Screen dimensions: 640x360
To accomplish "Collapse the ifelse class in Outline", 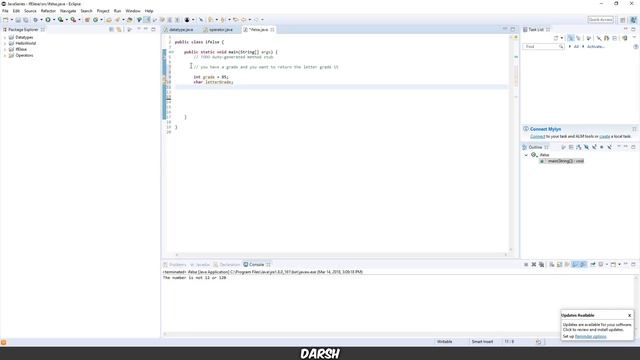I will point(526,155).
